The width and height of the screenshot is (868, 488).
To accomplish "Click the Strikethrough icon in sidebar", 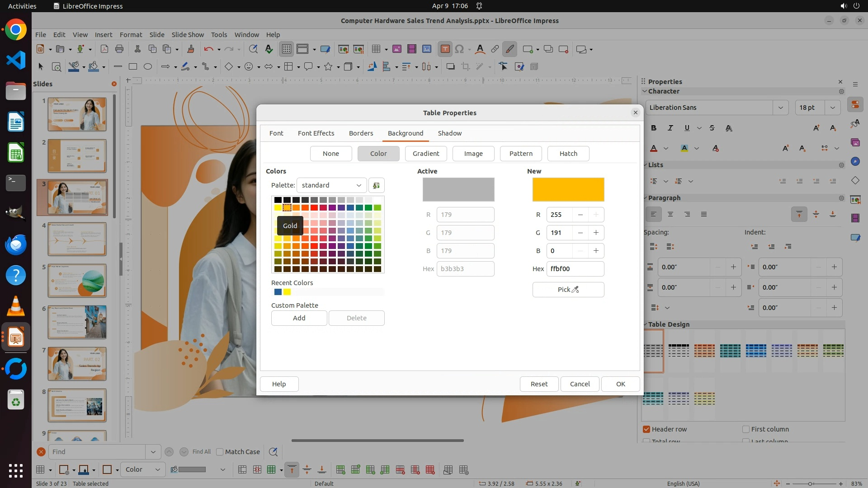I will 712,128.
